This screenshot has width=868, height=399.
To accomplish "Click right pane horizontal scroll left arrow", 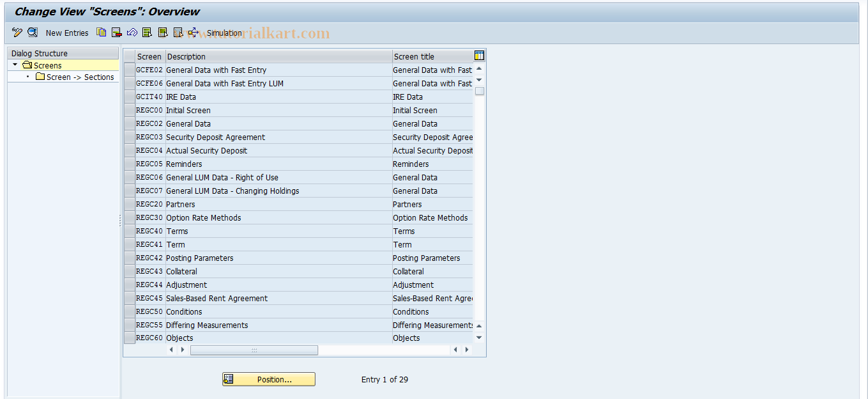I will click(455, 350).
